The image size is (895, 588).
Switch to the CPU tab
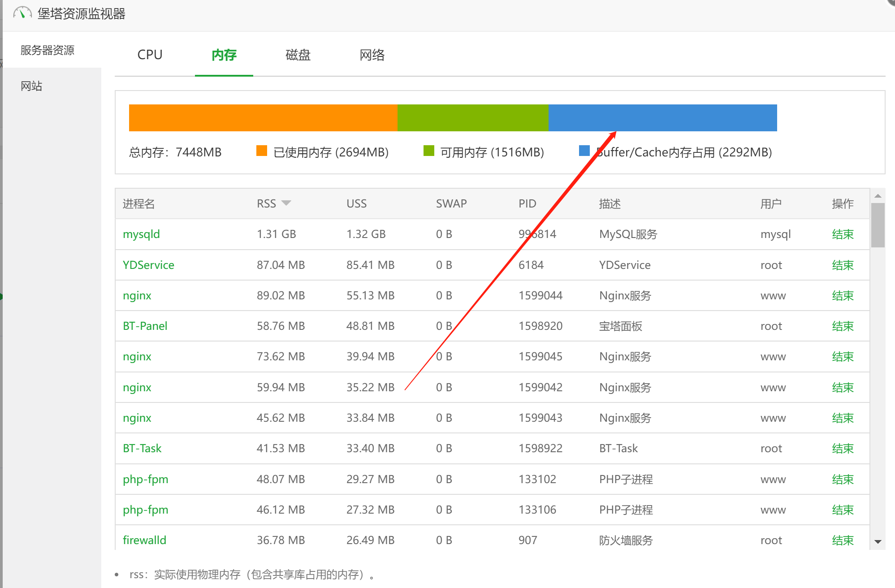[x=150, y=55]
